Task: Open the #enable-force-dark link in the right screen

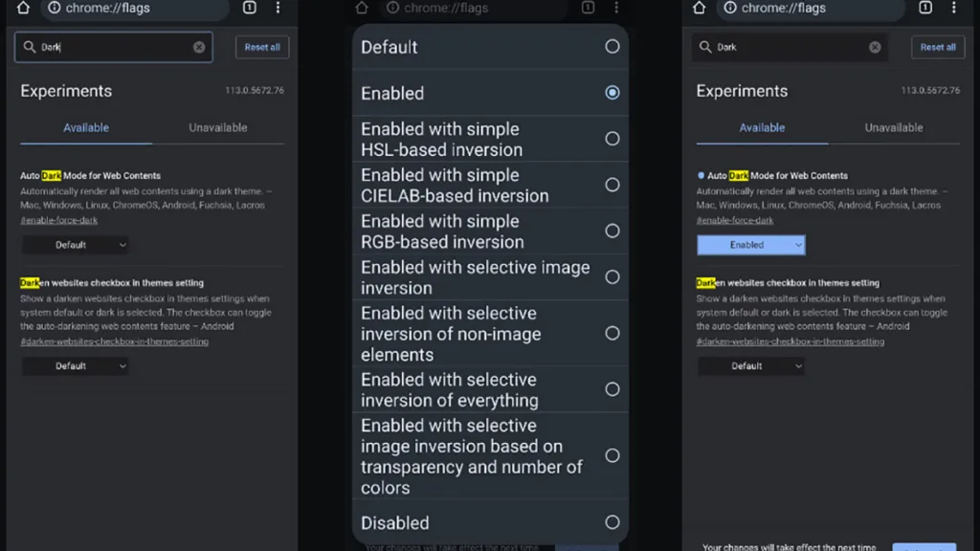Action: [x=735, y=220]
